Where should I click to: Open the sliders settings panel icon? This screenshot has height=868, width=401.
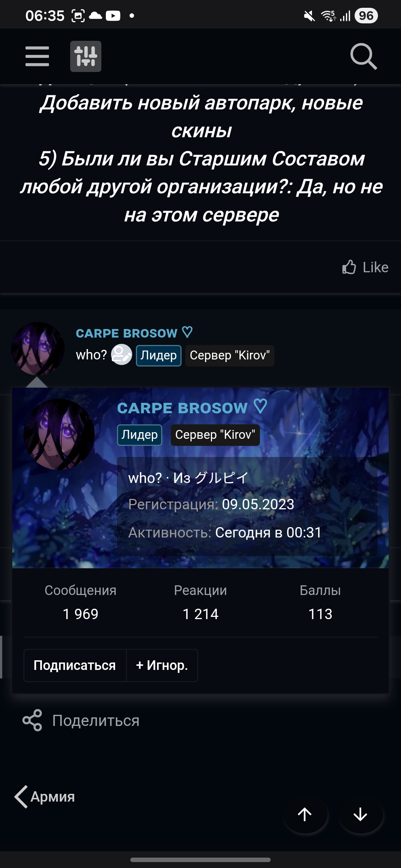[x=86, y=56]
